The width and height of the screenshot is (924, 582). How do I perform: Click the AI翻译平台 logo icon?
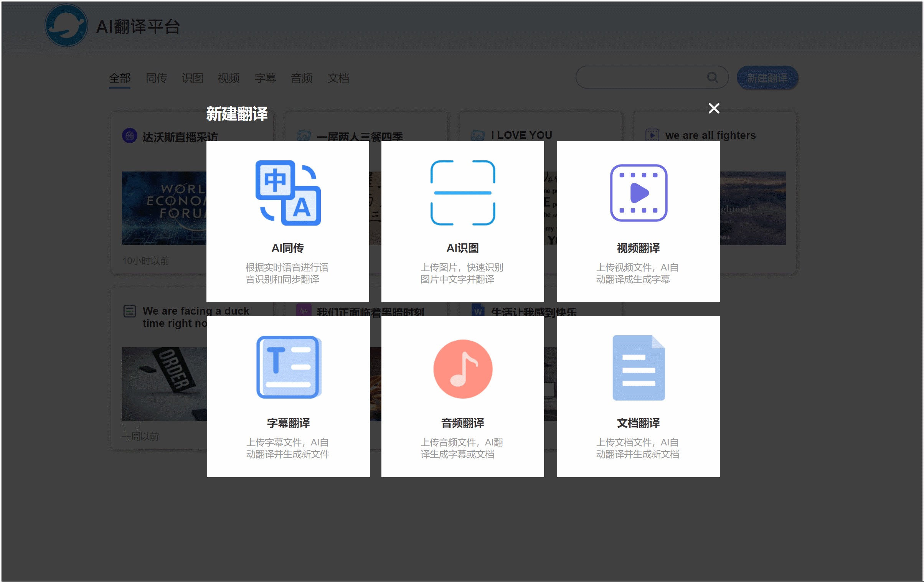pyautogui.click(x=66, y=26)
